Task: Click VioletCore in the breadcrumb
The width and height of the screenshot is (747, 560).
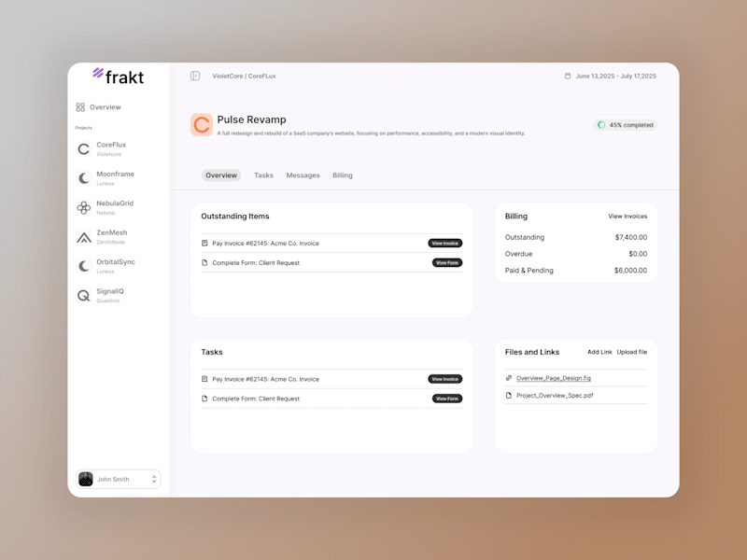Action: (227, 76)
